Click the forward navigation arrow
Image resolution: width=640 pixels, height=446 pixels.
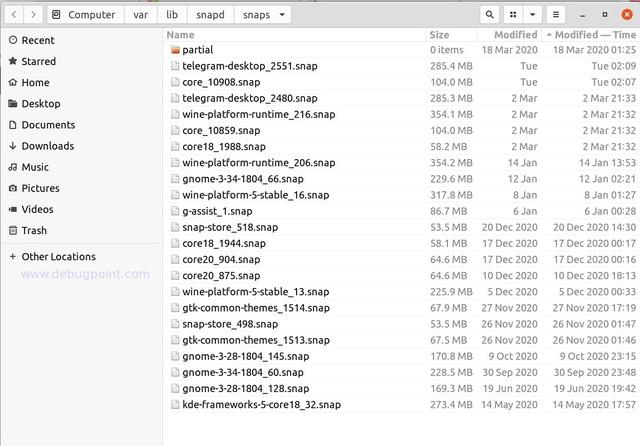[x=33, y=15]
